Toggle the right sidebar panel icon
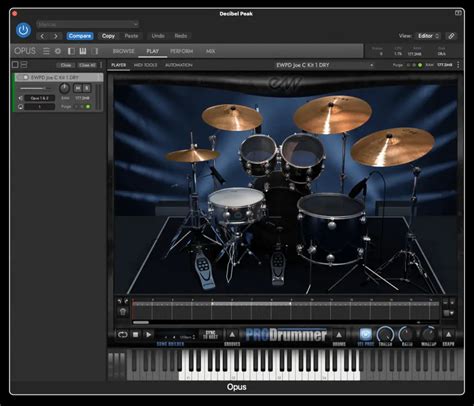 95,51
